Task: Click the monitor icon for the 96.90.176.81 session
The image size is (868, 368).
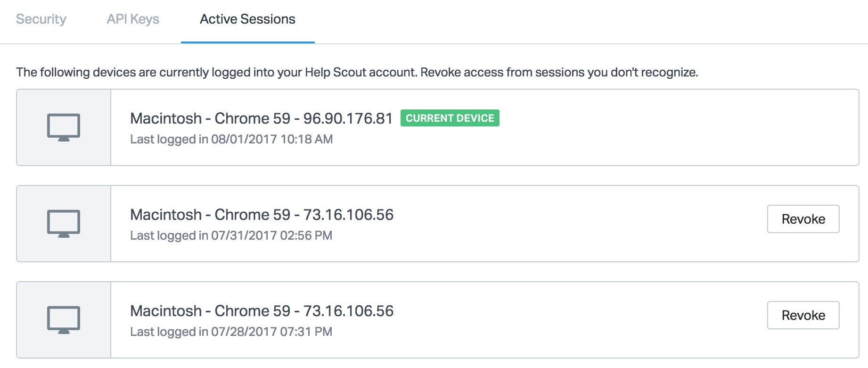Action: tap(64, 127)
